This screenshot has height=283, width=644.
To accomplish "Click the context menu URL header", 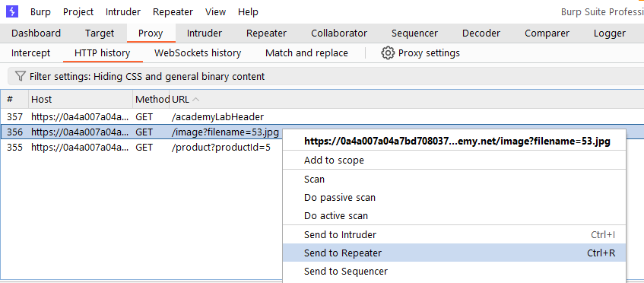I will pyautogui.click(x=454, y=141).
